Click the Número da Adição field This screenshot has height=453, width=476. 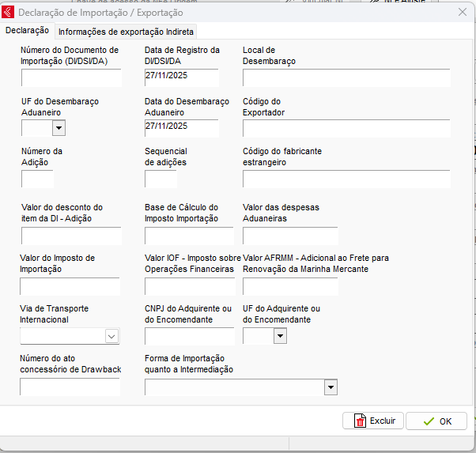37,179
